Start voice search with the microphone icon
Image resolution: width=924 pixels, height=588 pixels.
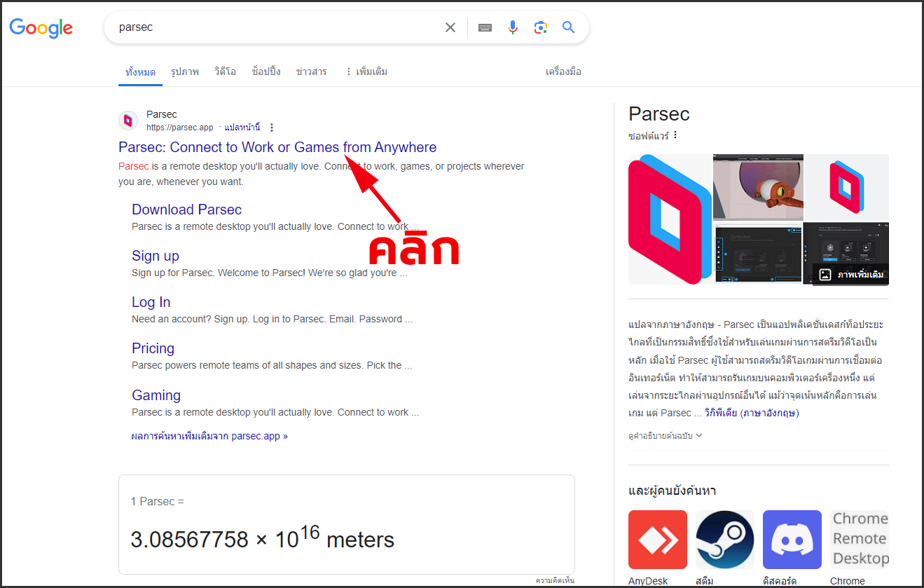tap(512, 27)
